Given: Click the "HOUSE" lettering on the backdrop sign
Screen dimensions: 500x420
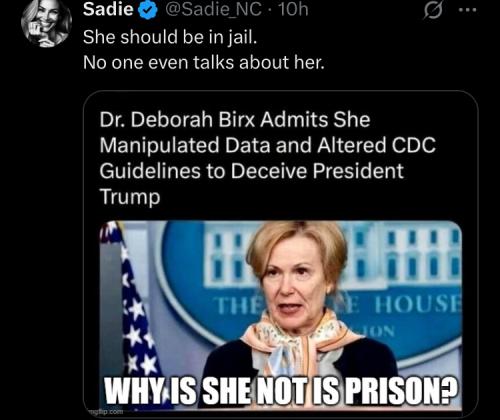Looking at the screenshot, I should (x=418, y=305).
